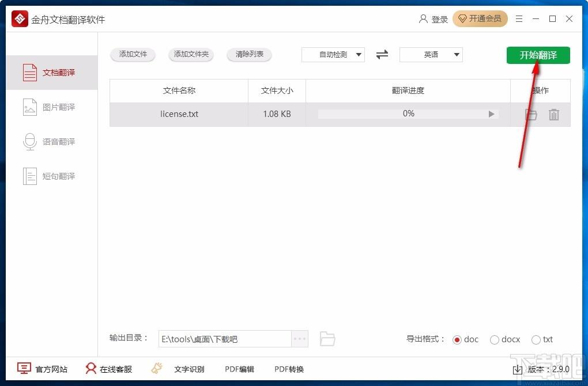Click the user login icon
This screenshot has width=588, height=386.
pos(423,19)
